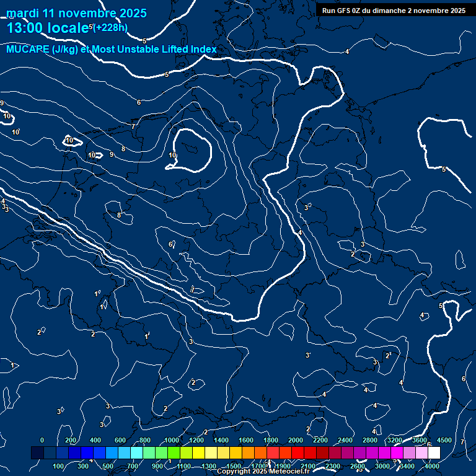This screenshot has width=476, height=476.
Task: Select the '(+228h)' forecast offset
Action: (x=110, y=28)
